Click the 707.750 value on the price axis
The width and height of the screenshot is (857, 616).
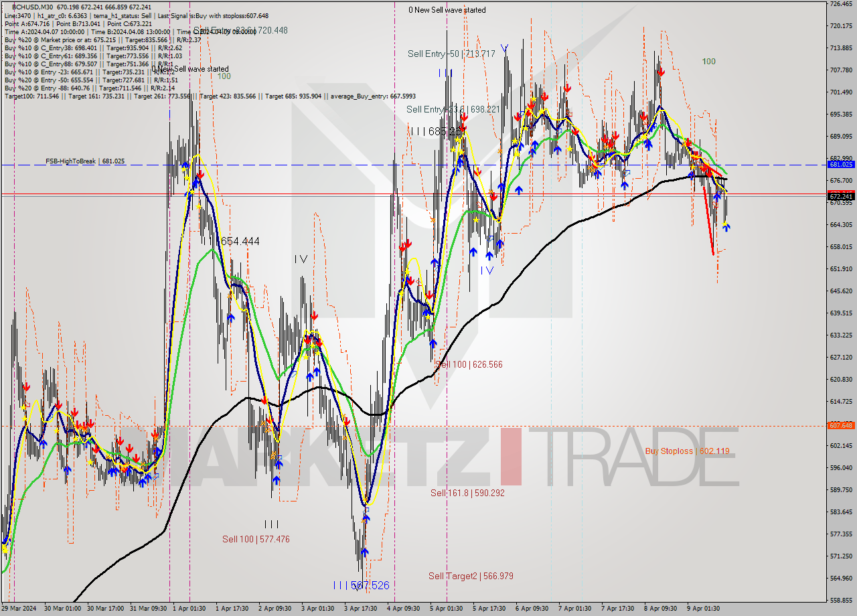pos(841,70)
